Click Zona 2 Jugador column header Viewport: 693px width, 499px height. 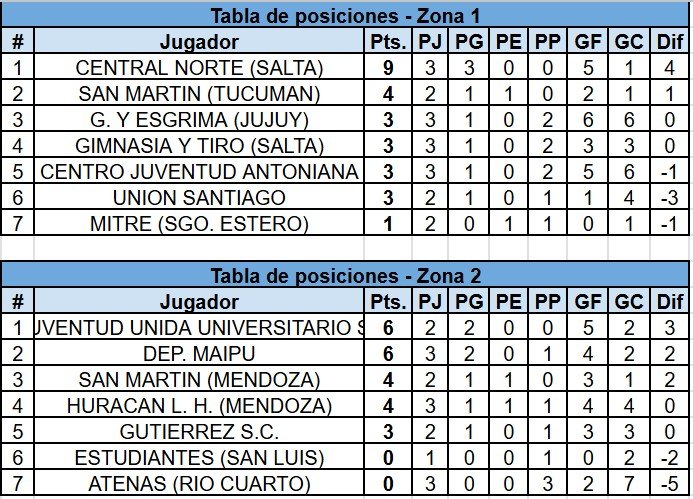coord(199,301)
